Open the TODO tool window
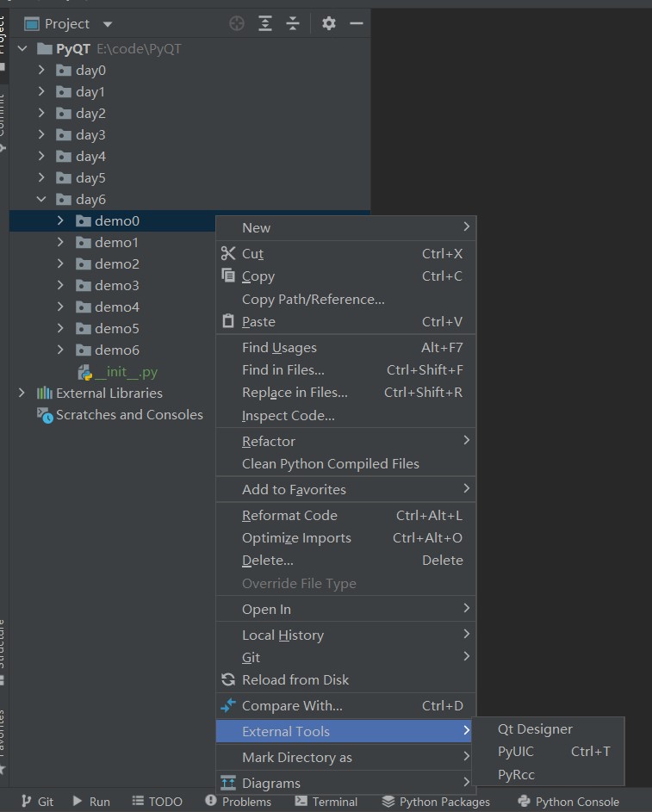 click(x=157, y=801)
